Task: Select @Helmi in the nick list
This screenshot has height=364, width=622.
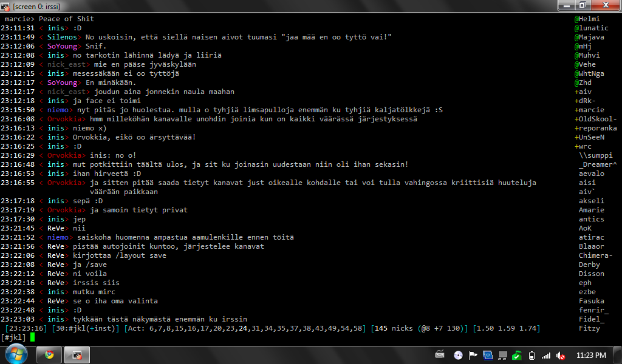Action: click(x=587, y=19)
